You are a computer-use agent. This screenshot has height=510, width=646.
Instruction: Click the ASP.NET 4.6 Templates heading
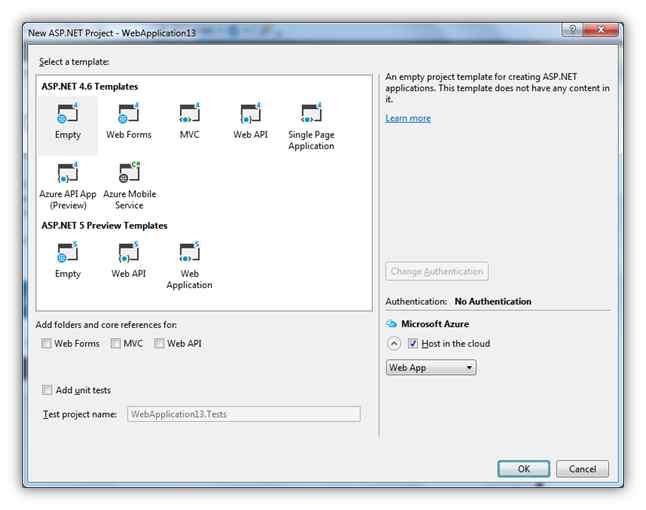pos(89,87)
